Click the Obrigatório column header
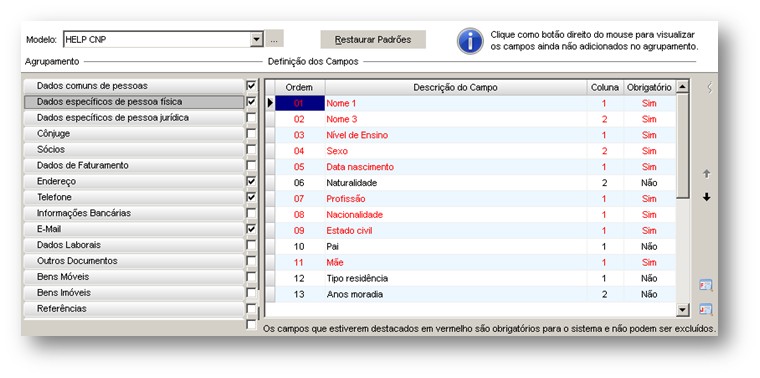Viewport: 760px width, 378px height. click(649, 87)
